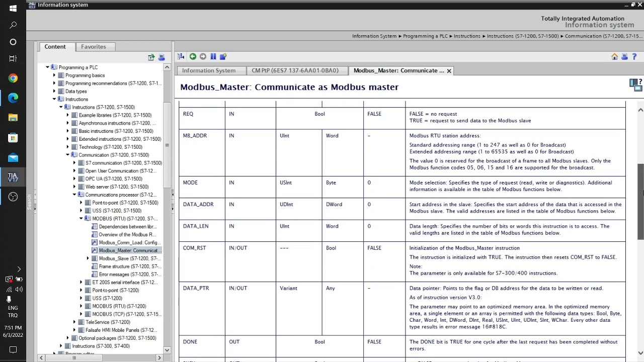Select the Modbus_Master: Communicate tab
This screenshot has height=362, width=644.
pos(399,71)
